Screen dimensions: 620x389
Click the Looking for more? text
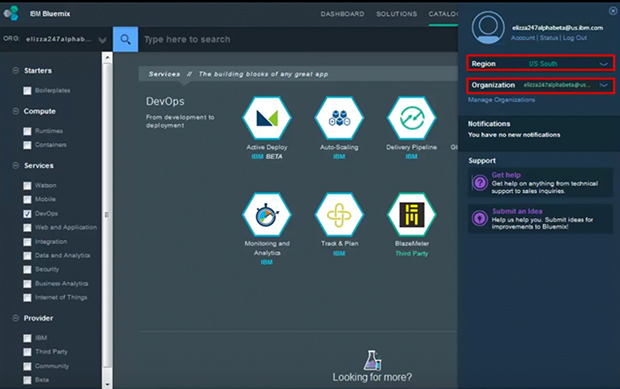(x=372, y=377)
